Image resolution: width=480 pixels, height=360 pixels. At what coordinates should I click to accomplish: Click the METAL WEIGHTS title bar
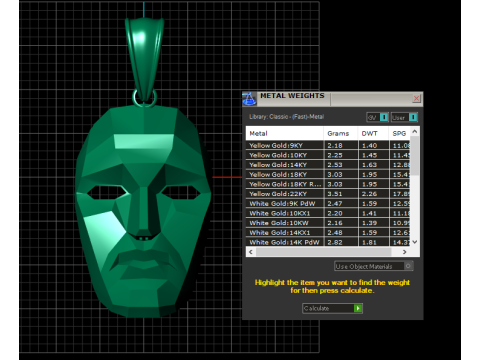tap(333, 99)
